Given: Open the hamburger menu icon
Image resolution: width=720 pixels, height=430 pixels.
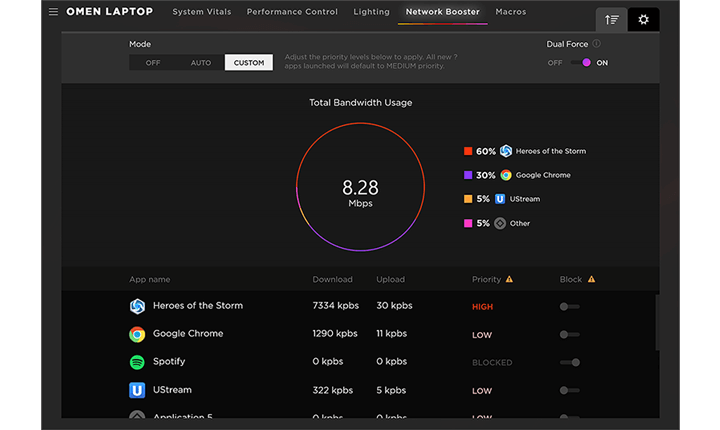Looking at the screenshot, I should [x=53, y=13].
